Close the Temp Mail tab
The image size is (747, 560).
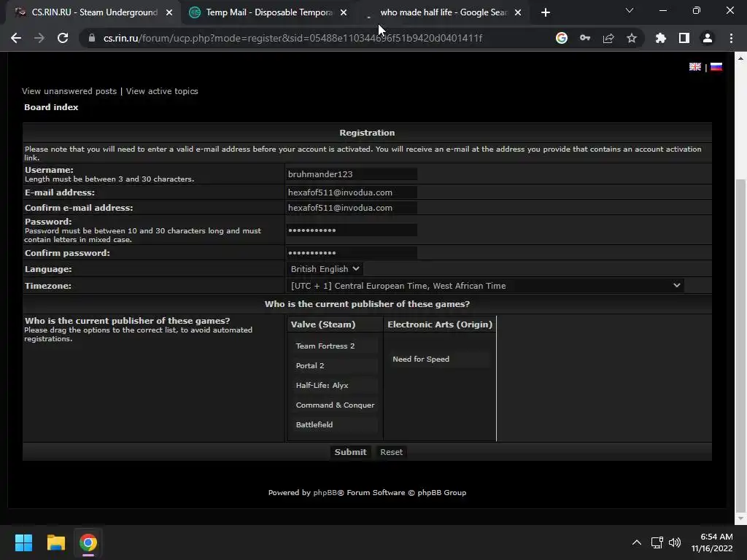point(344,12)
